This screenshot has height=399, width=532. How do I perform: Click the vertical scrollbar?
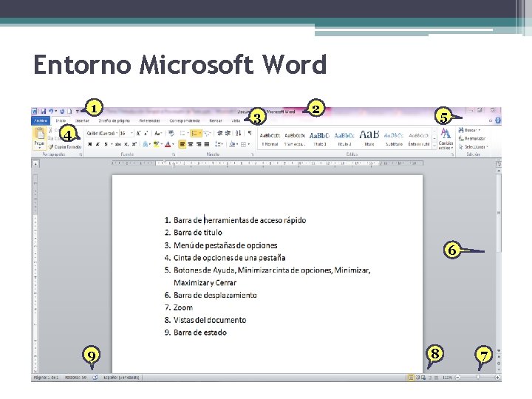[x=499, y=213]
